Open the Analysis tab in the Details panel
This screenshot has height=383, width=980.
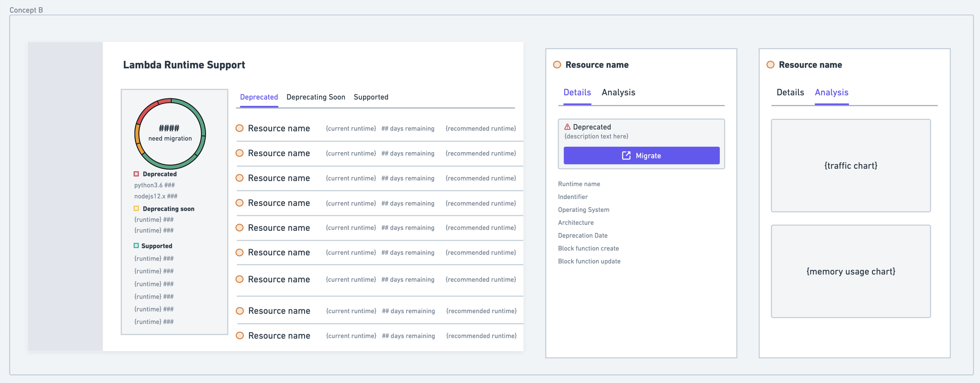(x=618, y=92)
